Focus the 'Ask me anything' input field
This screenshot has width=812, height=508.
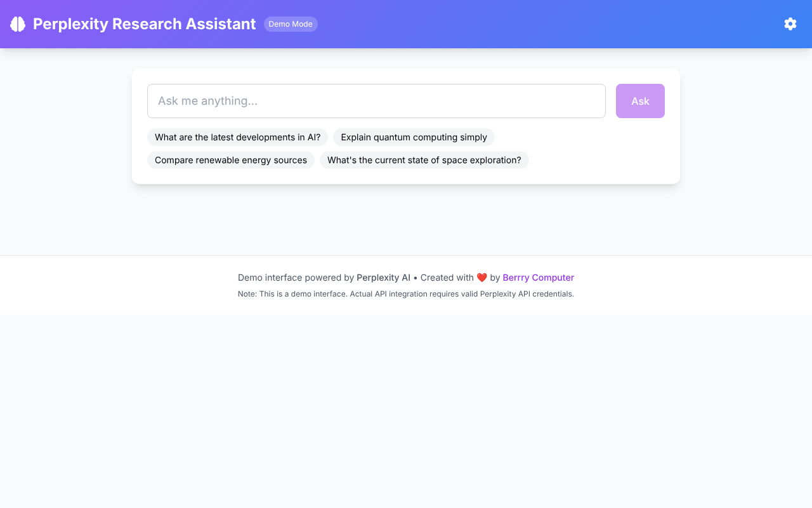pos(376,100)
